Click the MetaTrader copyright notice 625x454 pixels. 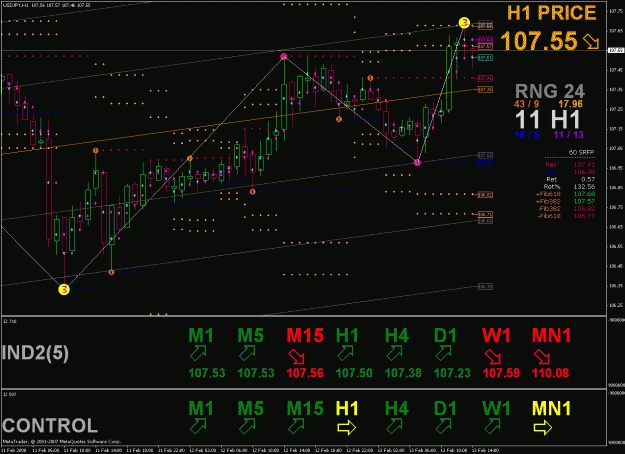click(x=61, y=442)
